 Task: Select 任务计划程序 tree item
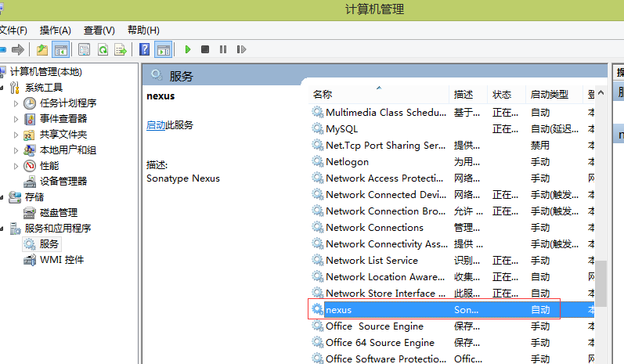68,103
